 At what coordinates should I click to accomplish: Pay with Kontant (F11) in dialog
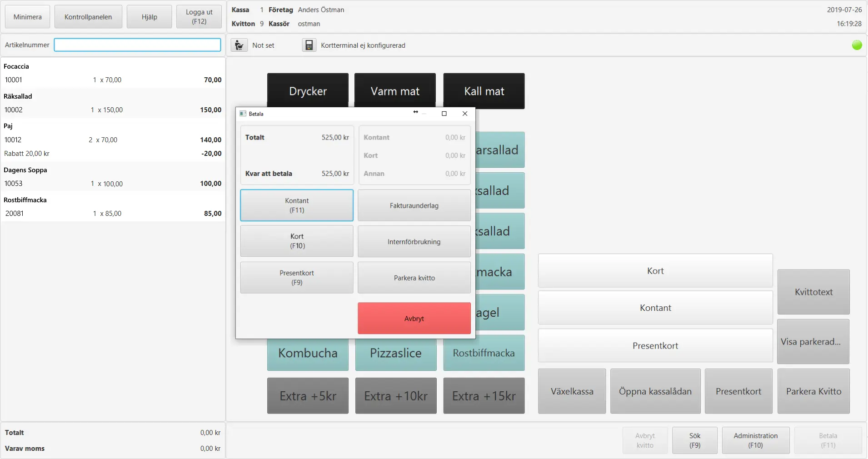296,205
